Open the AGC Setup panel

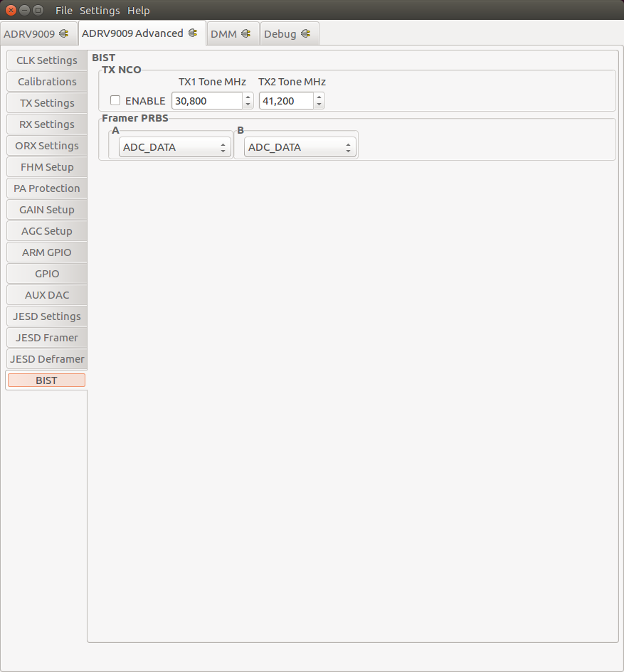coord(46,231)
